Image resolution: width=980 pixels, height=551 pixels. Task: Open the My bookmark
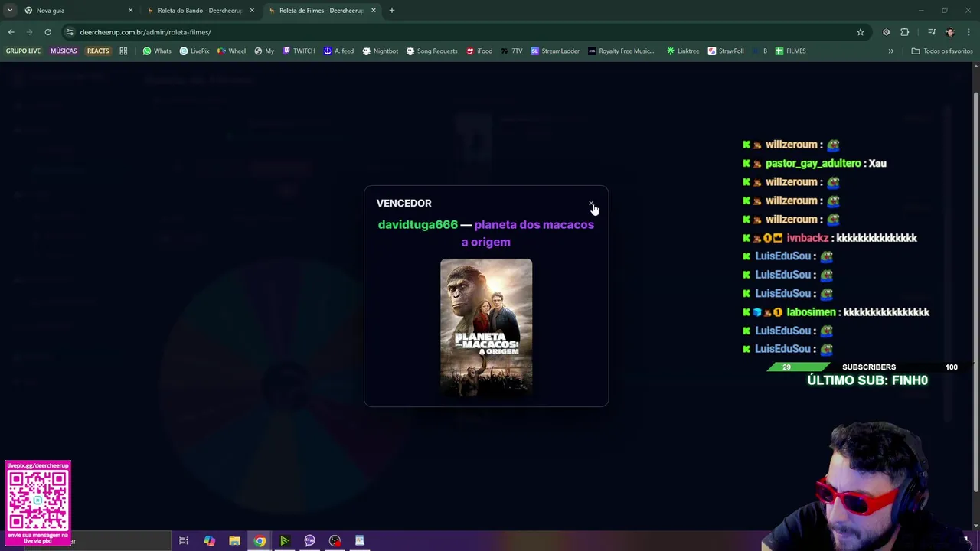(264, 51)
